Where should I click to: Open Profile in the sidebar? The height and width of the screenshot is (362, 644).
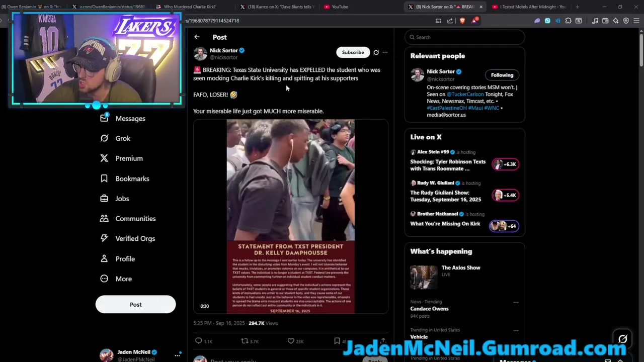[x=117, y=259]
